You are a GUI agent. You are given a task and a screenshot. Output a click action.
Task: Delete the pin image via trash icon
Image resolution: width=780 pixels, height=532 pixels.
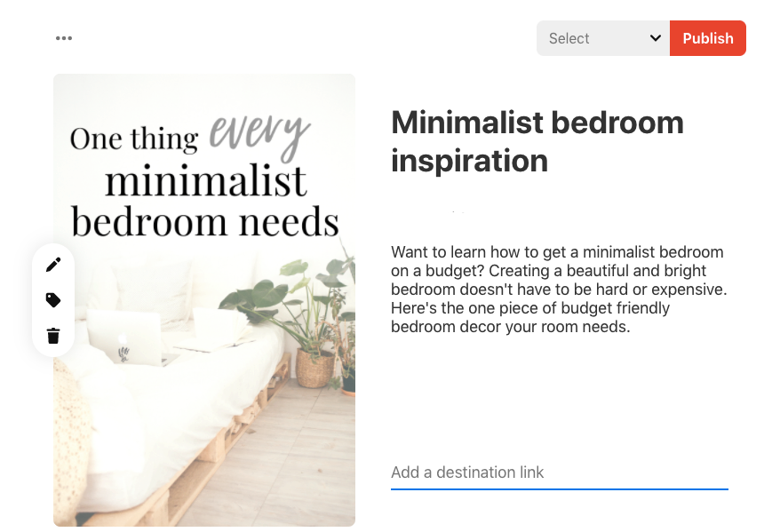tap(53, 336)
